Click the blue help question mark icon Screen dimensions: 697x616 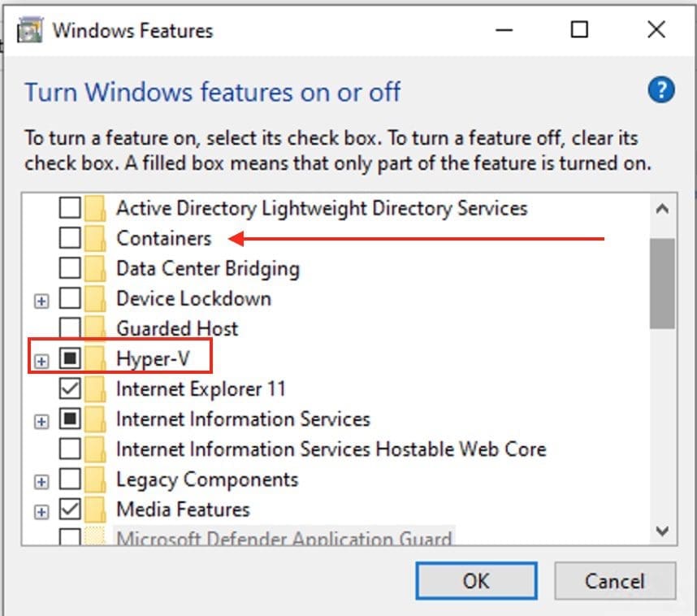[661, 89]
